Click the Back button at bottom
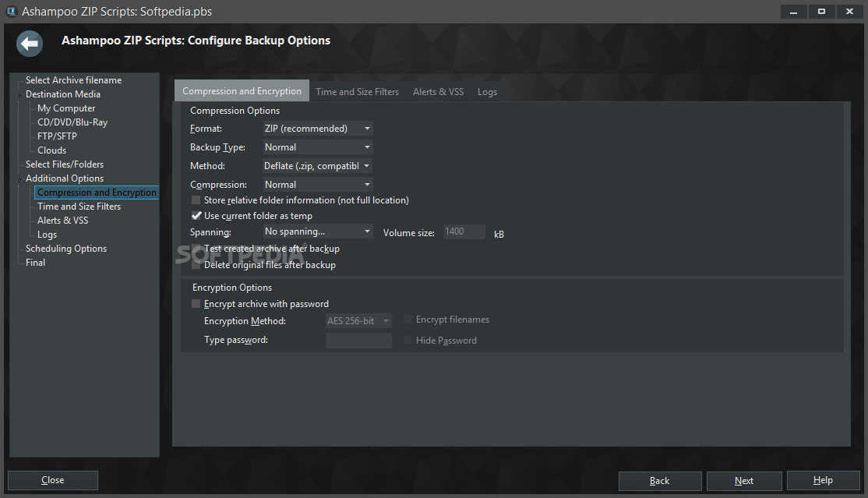The height and width of the screenshot is (498, 868). (660, 481)
